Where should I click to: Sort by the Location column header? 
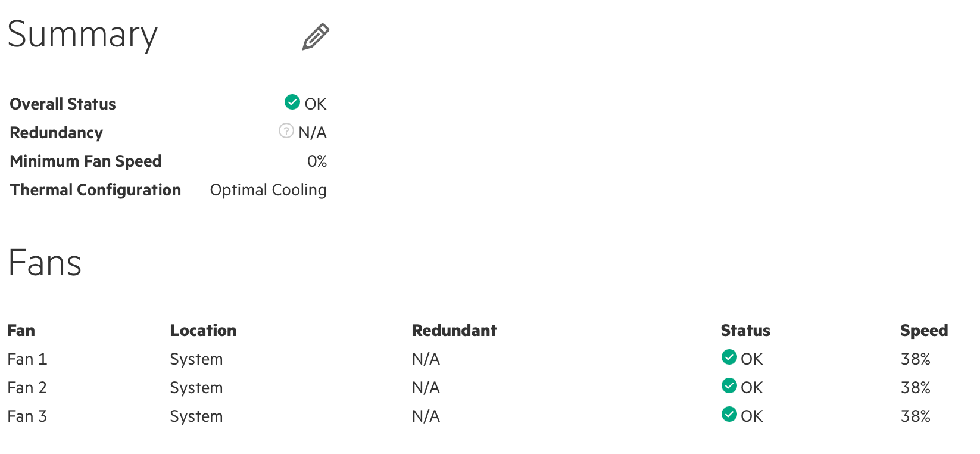[x=203, y=331]
